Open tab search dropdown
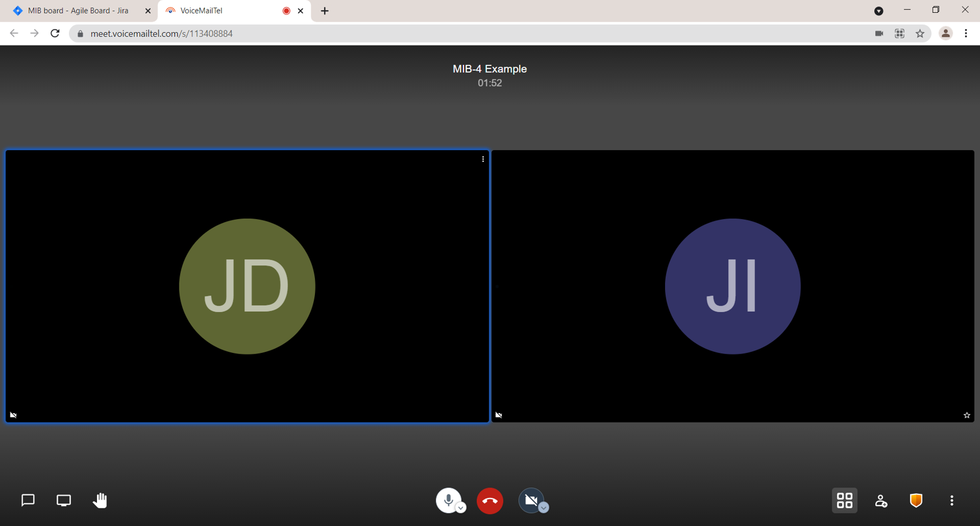Screen dimensions: 980x526 pos(878,11)
